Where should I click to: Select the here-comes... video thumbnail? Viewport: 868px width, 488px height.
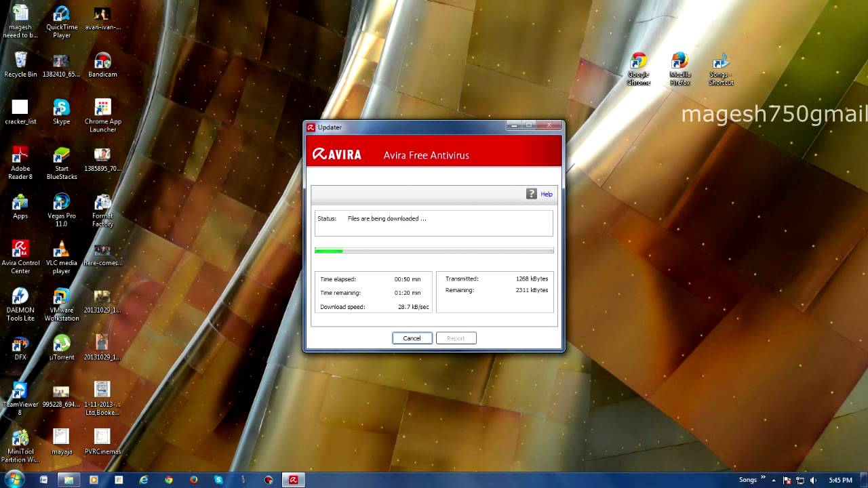tap(102, 255)
